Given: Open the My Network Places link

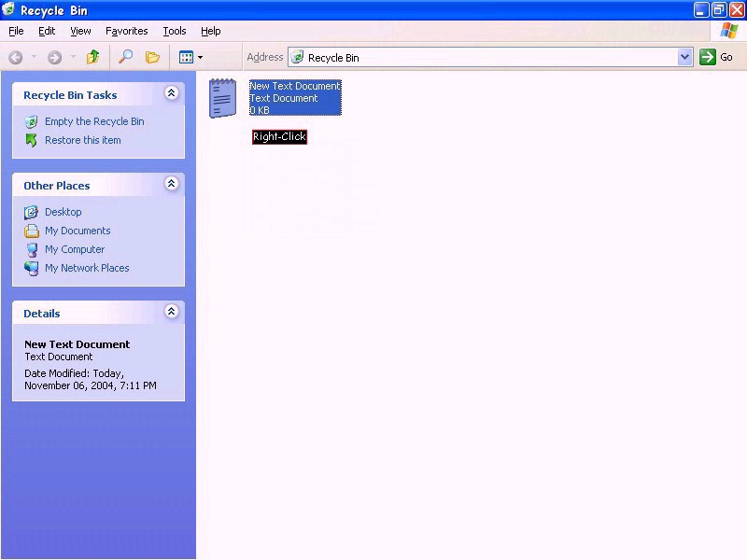Looking at the screenshot, I should coord(87,268).
